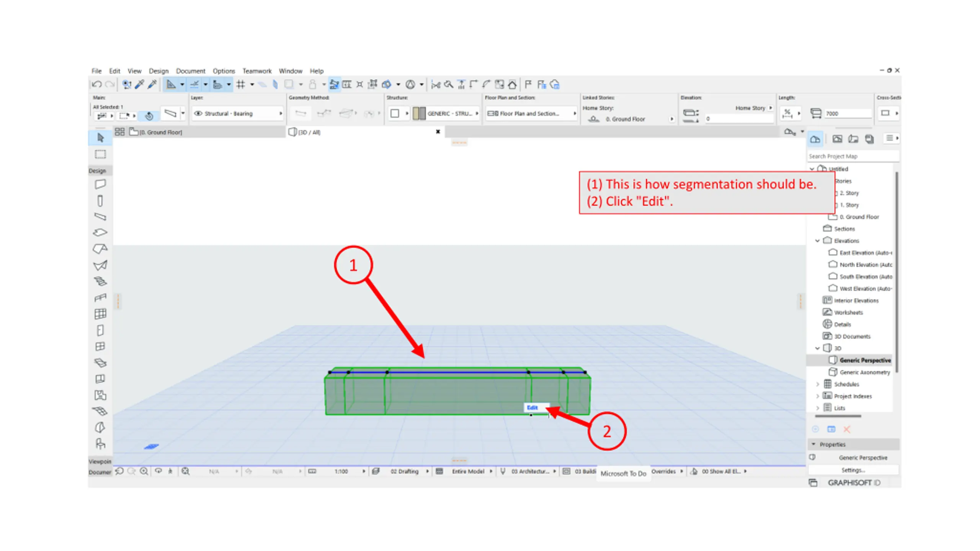Click the Settings... button in Properties
Viewport: 980px width, 551px height.
853,470
